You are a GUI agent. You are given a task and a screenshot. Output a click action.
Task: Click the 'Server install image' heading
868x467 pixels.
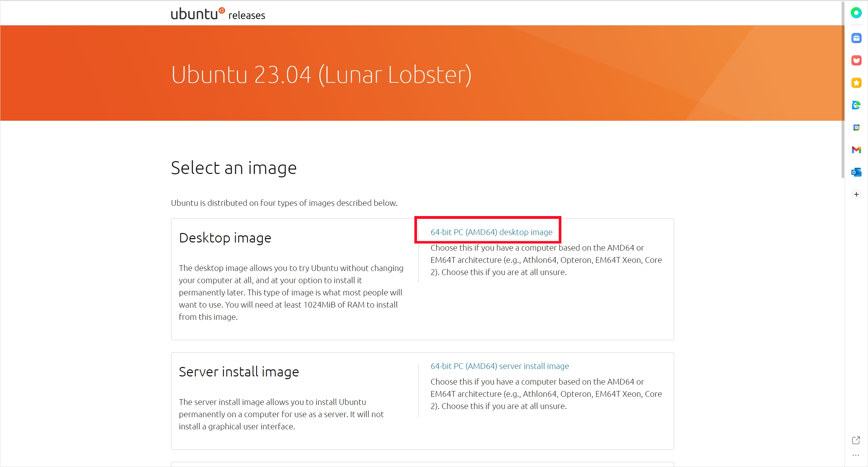coord(239,372)
